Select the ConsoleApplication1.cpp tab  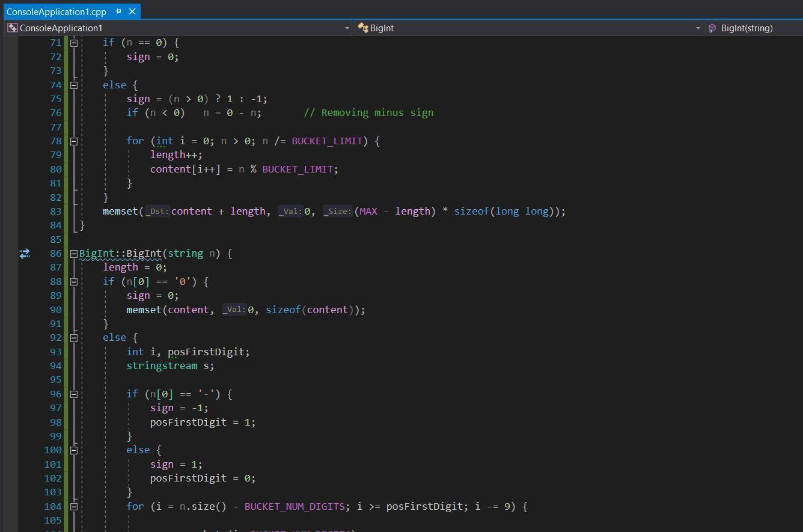pos(57,11)
